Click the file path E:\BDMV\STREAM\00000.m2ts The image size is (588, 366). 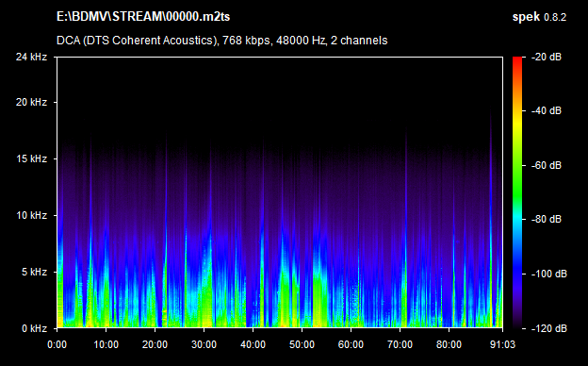[x=143, y=17]
